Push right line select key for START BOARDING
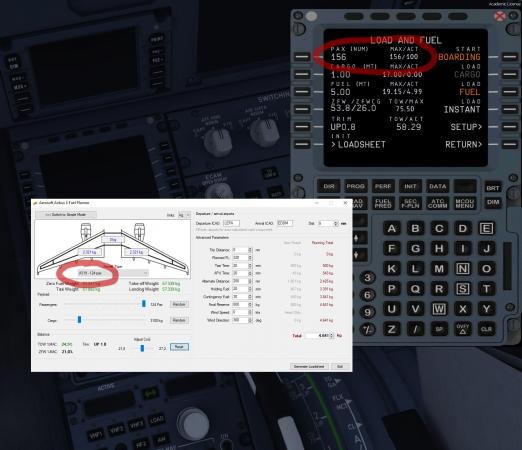 pos(510,57)
